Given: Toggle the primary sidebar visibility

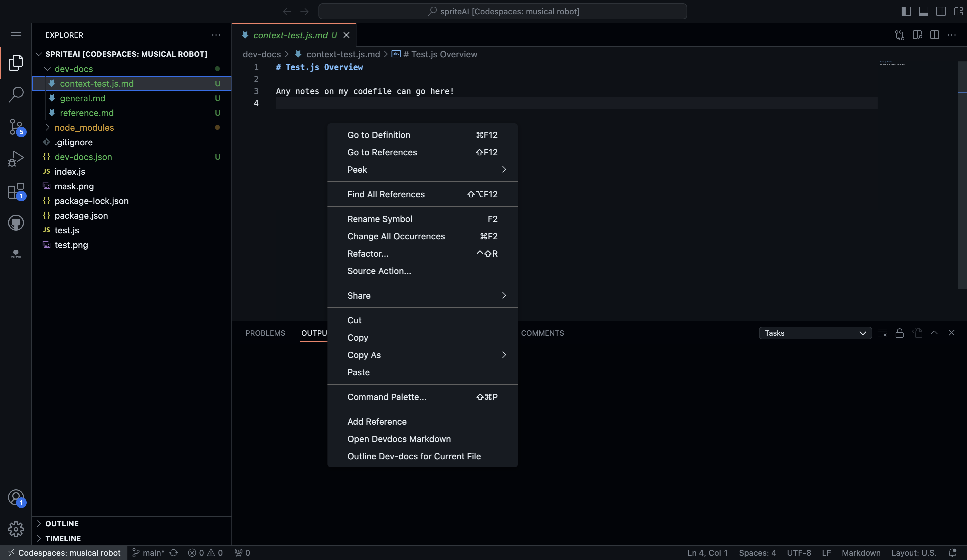Looking at the screenshot, I should [906, 11].
